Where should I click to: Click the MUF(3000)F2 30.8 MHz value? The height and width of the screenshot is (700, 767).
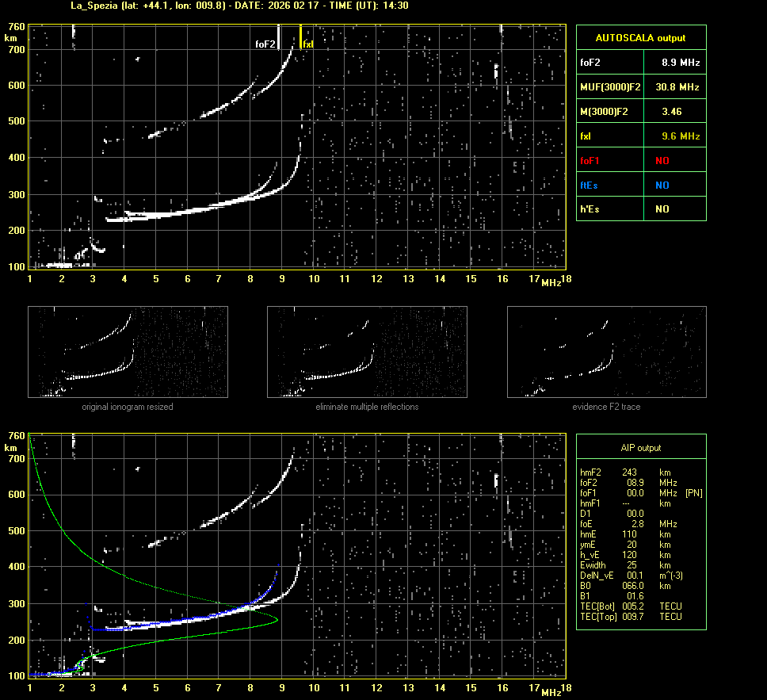coord(681,86)
